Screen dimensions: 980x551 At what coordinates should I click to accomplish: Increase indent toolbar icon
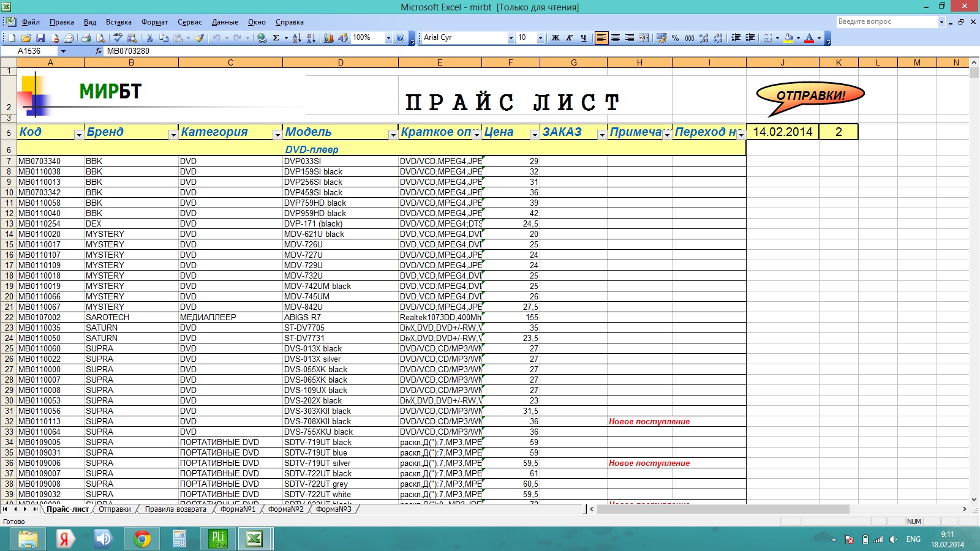point(750,38)
